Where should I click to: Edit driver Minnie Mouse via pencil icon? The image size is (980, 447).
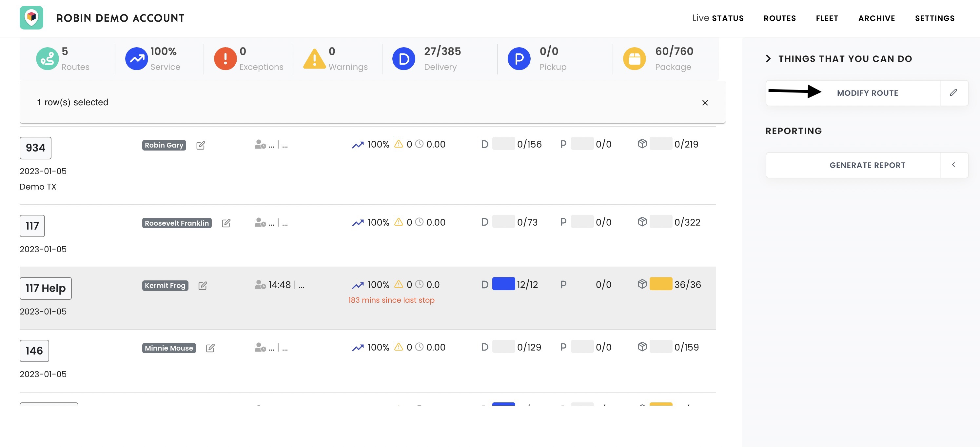click(x=210, y=348)
